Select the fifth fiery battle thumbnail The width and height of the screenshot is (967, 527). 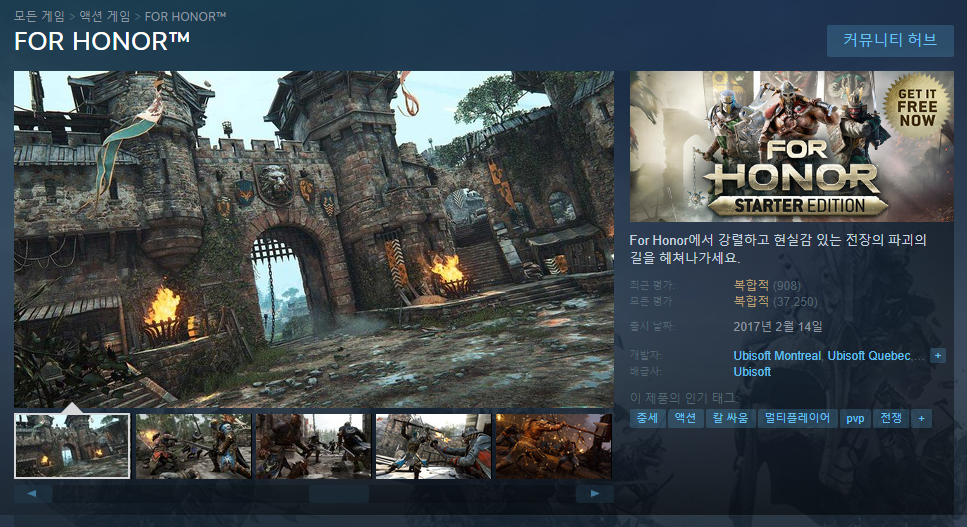tap(554, 446)
